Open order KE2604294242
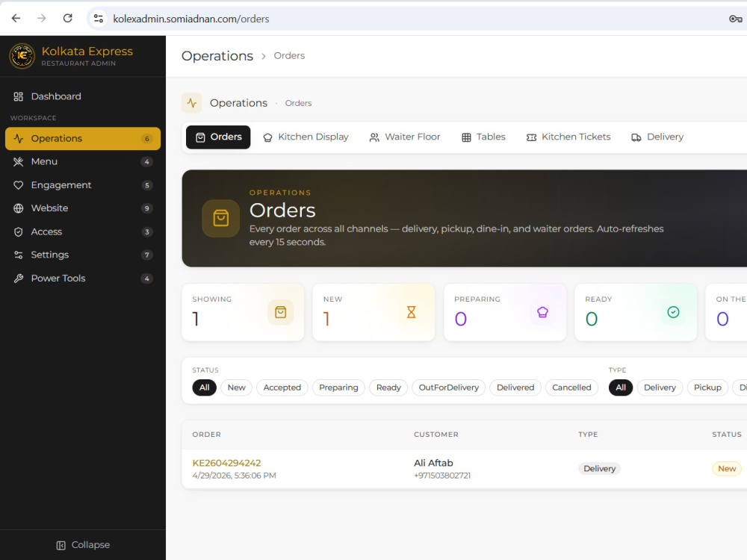Image resolution: width=747 pixels, height=560 pixels. point(227,463)
